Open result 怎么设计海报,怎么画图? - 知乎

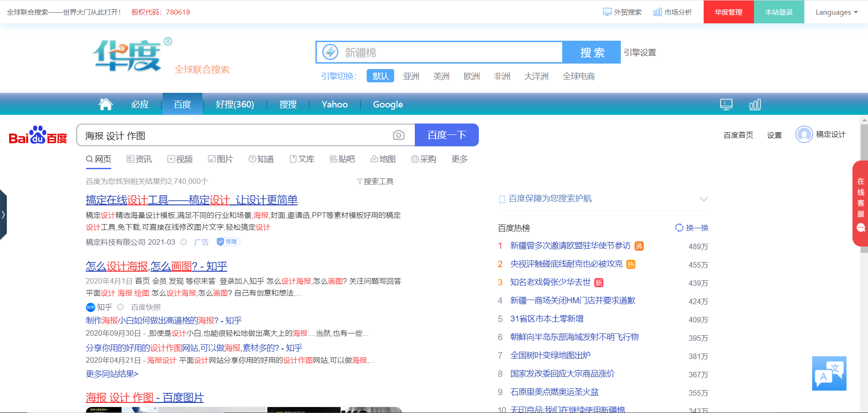(x=157, y=266)
